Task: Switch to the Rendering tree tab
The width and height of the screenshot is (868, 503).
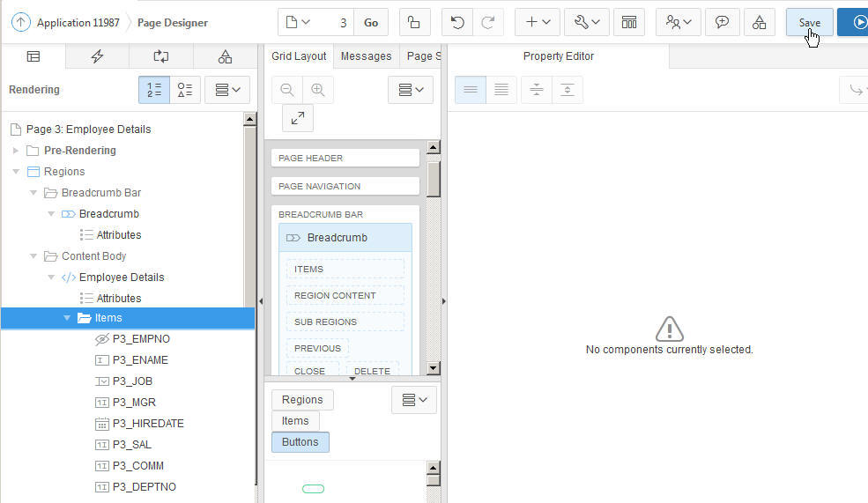Action: (33, 56)
